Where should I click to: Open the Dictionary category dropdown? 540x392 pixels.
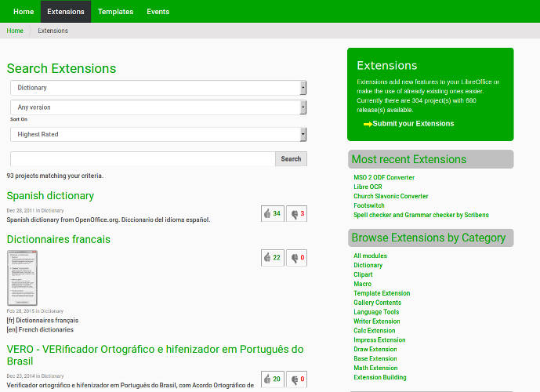(158, 88)
